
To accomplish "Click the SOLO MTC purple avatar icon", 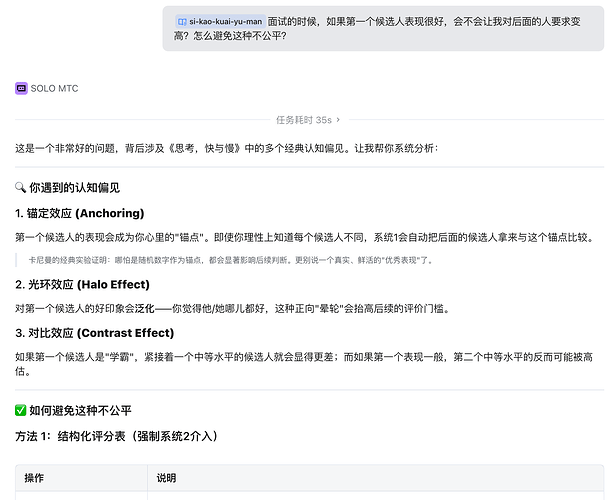I will click(21, 88).
